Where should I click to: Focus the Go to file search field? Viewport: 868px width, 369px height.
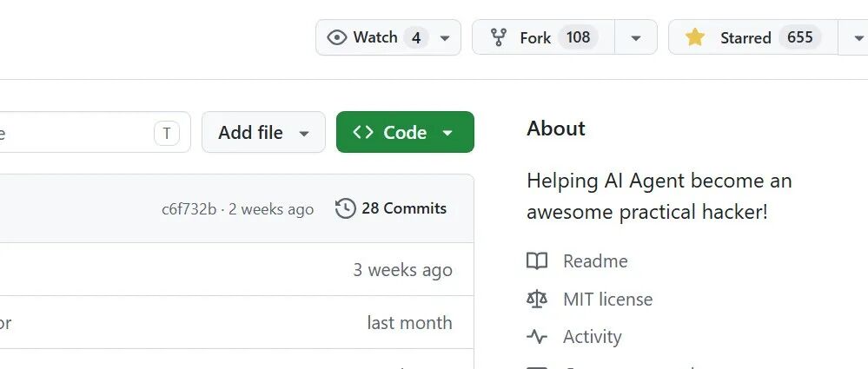(94, 132)
